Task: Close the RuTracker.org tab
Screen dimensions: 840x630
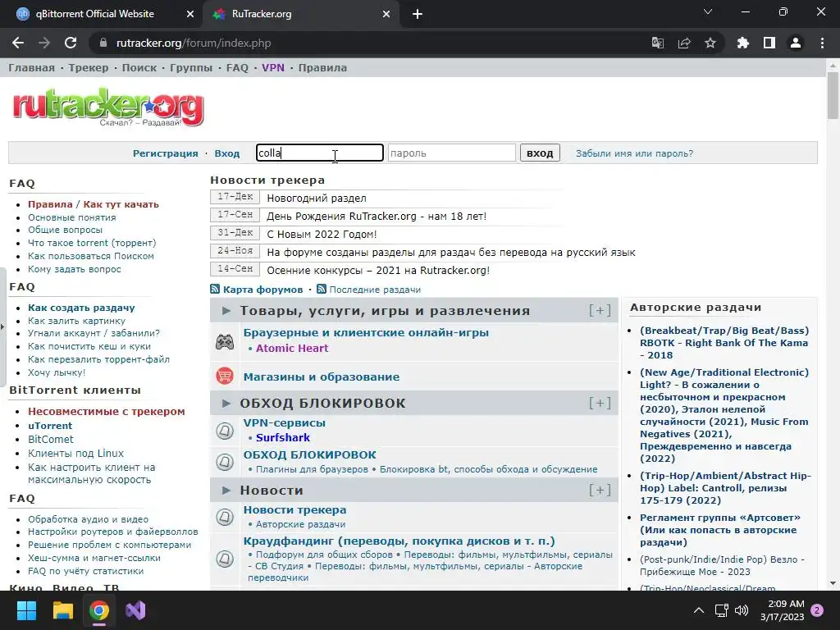Action: tap(386, 14)
